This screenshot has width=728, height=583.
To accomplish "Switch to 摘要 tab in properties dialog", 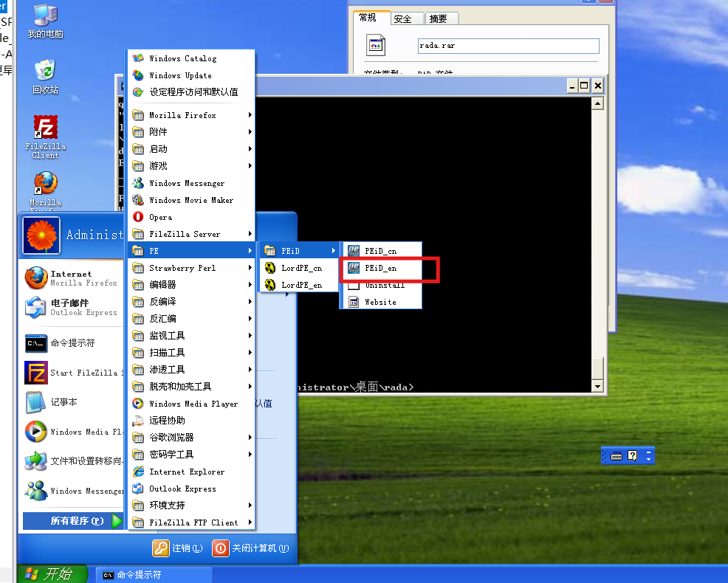I will (x=442, y=18).
